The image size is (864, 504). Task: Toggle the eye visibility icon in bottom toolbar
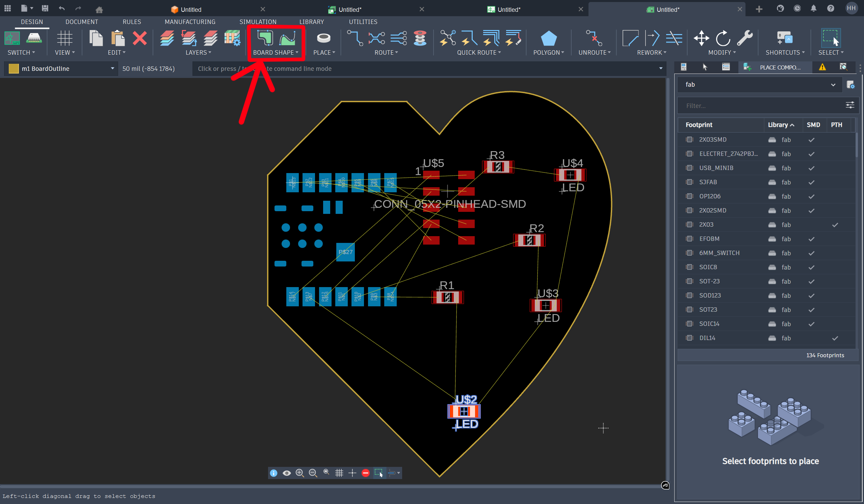[x=287, y=473]
